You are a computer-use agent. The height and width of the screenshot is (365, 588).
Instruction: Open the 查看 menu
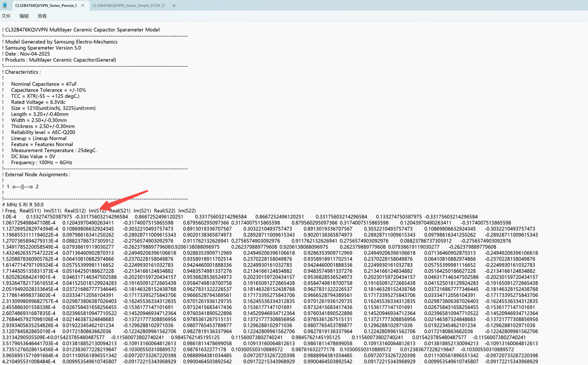coord(42,16)
